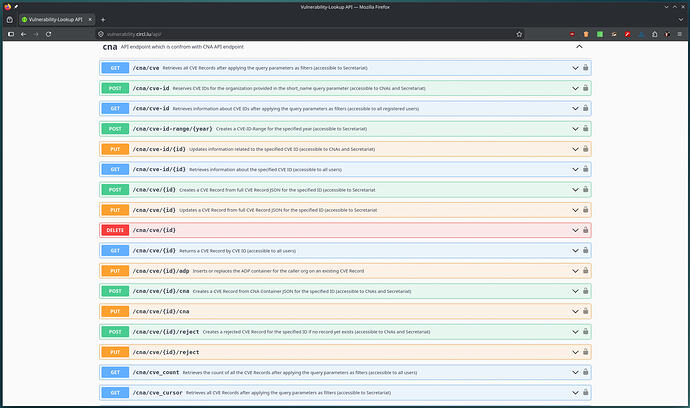This screenshot has width=690, height=408.
Task: Click lock icon on GET /cna/cve_count
Action: 585,372
